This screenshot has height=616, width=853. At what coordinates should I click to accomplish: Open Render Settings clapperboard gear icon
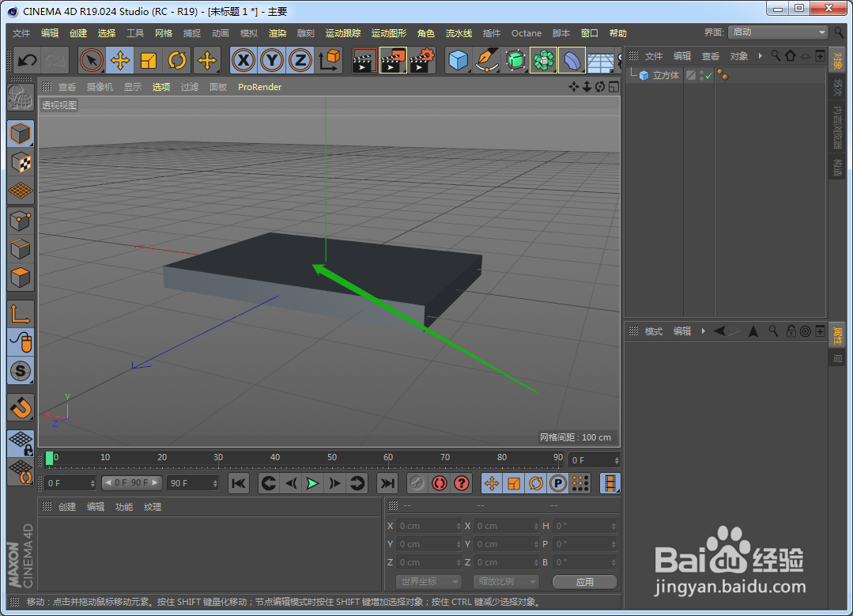click(421, 60)
